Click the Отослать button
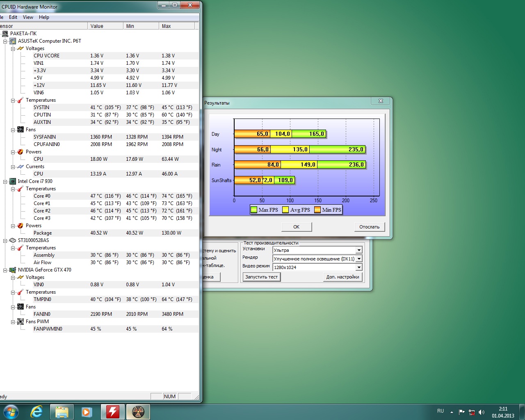Screen dimensions: 525x420 [370, 227]
